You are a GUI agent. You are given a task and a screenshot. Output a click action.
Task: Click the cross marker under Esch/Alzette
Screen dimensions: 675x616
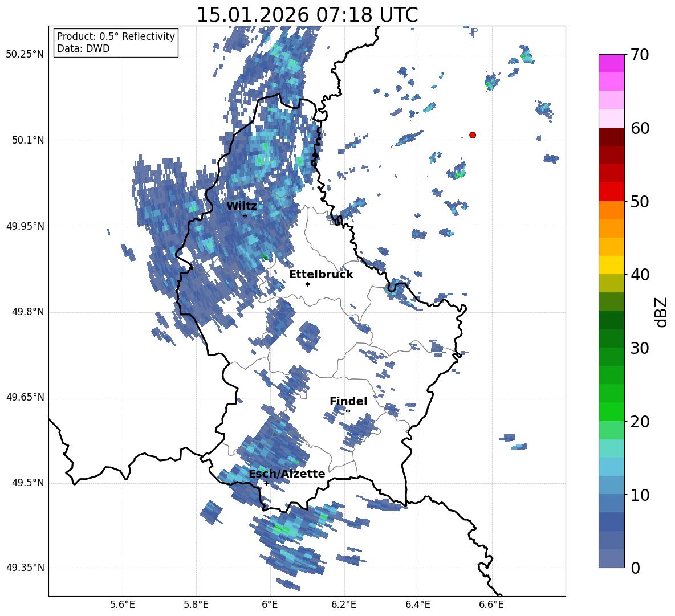coord(266,483)
